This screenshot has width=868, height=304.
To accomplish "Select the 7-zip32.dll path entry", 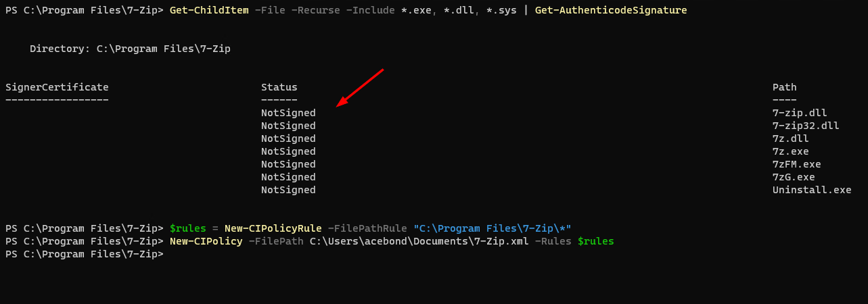I will click(x=806, y=126).
